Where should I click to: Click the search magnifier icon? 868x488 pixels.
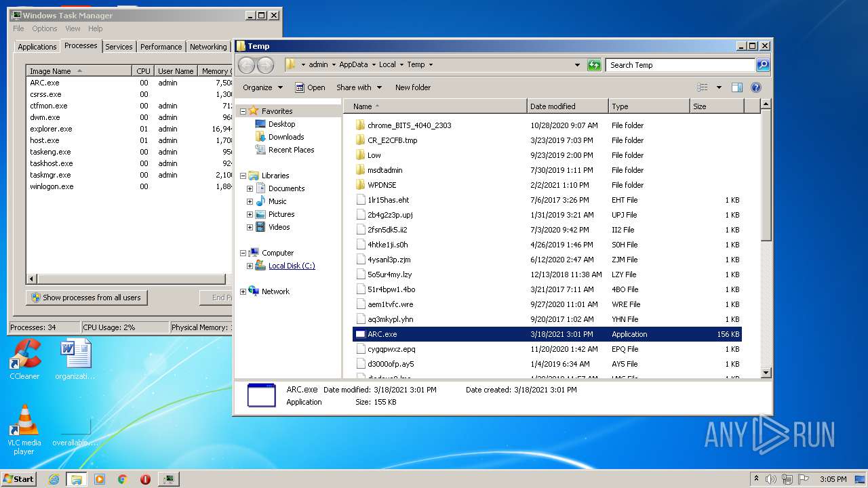pos(763,65)
